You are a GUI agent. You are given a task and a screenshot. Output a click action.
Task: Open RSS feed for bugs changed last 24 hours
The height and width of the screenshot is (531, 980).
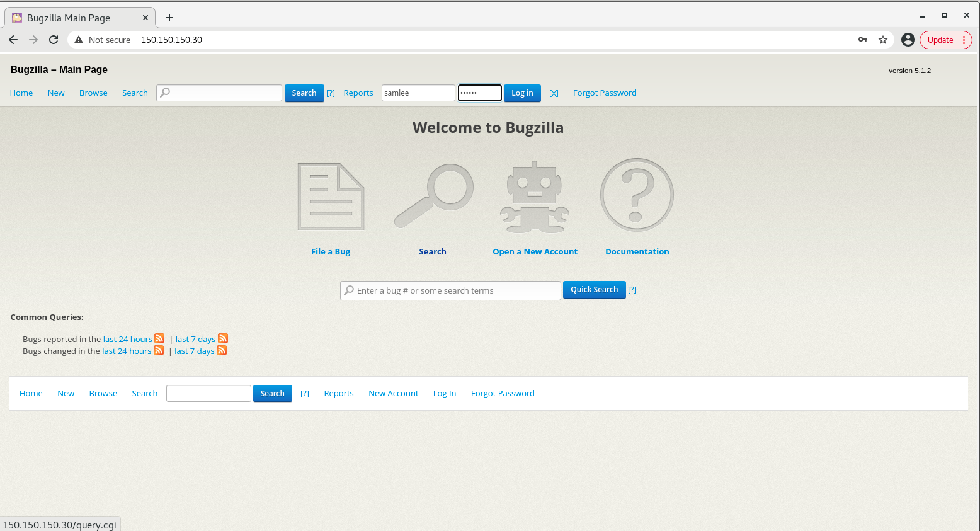click(x=159, y=351)
